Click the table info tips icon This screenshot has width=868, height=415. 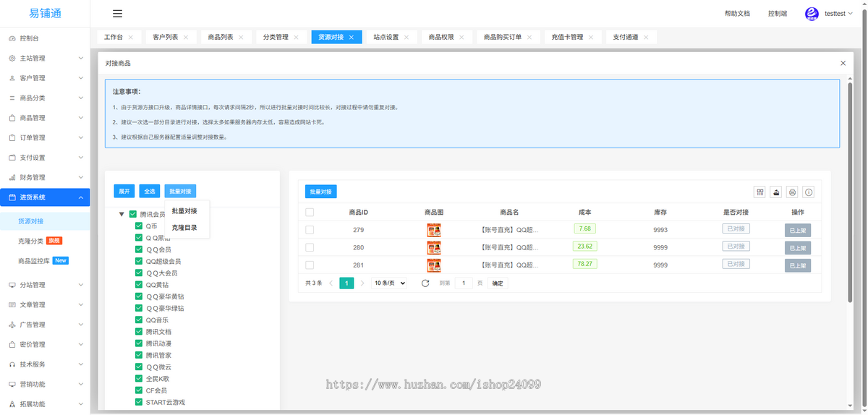[x=809, y=192]
